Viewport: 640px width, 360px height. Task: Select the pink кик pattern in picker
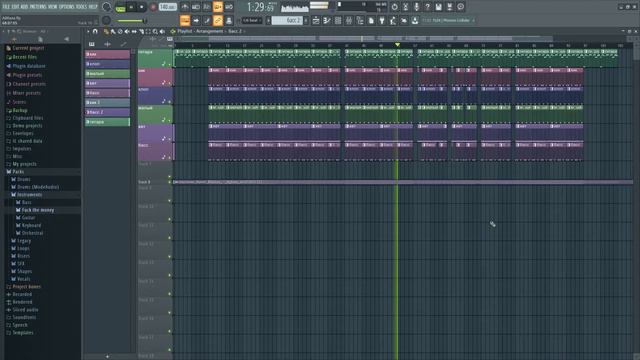107,54
